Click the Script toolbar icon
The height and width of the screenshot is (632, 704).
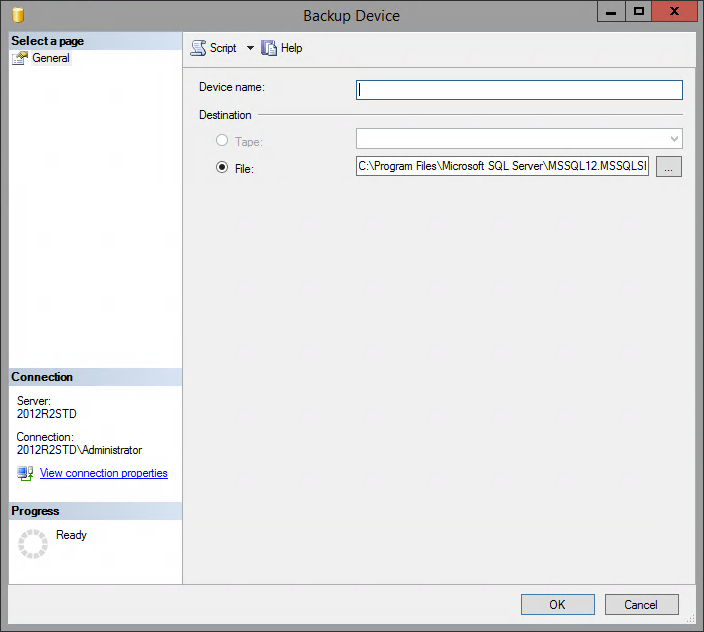coord(198,48)
